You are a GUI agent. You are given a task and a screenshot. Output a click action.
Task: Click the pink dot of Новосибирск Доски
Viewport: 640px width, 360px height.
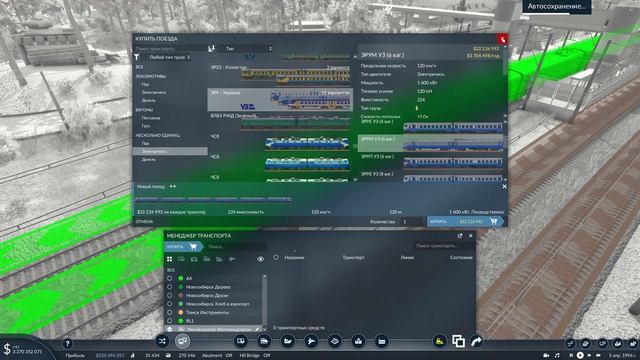pos(180,295)
